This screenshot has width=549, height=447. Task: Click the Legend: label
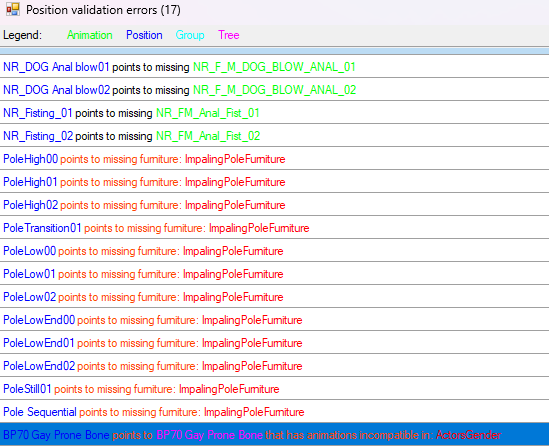click(x=22, y=35)
